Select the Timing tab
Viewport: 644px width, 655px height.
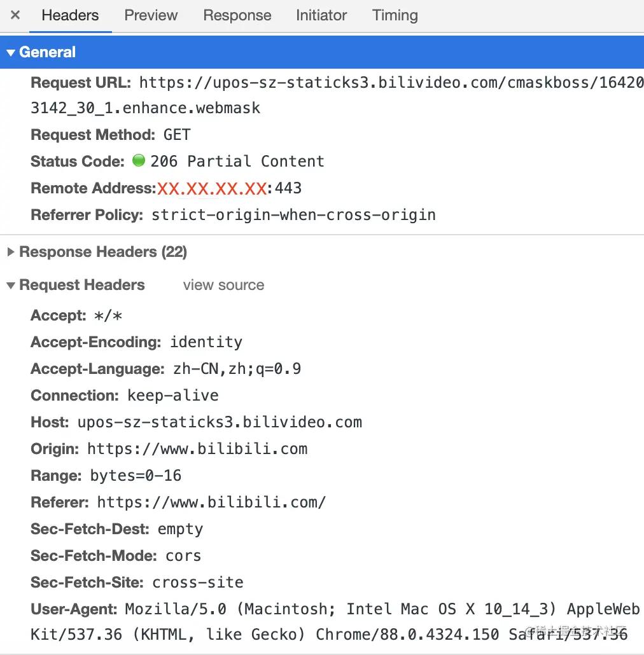tap(395, 15)
